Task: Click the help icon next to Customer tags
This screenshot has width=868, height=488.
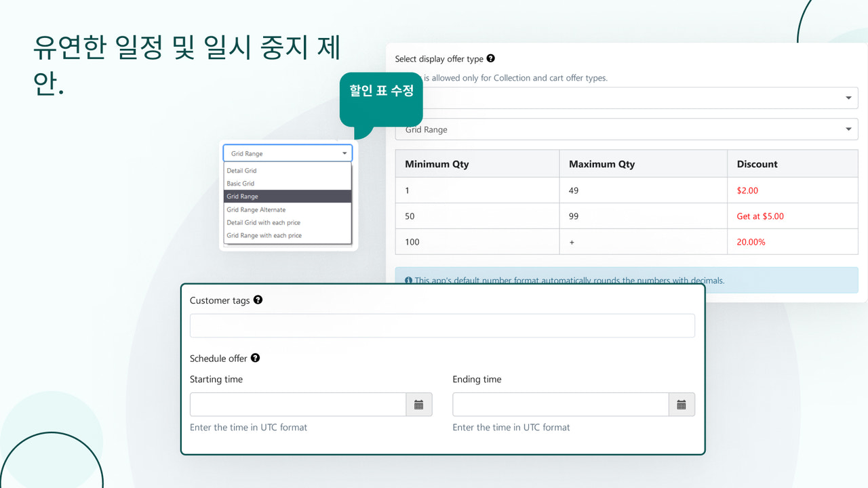Action: (x=258, y=300)
